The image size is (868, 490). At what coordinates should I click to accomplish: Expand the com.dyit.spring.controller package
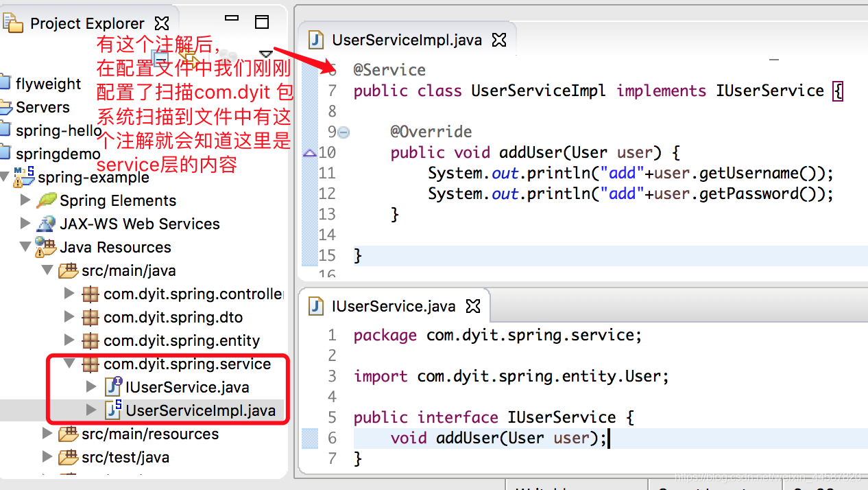(x=70, y=294)
